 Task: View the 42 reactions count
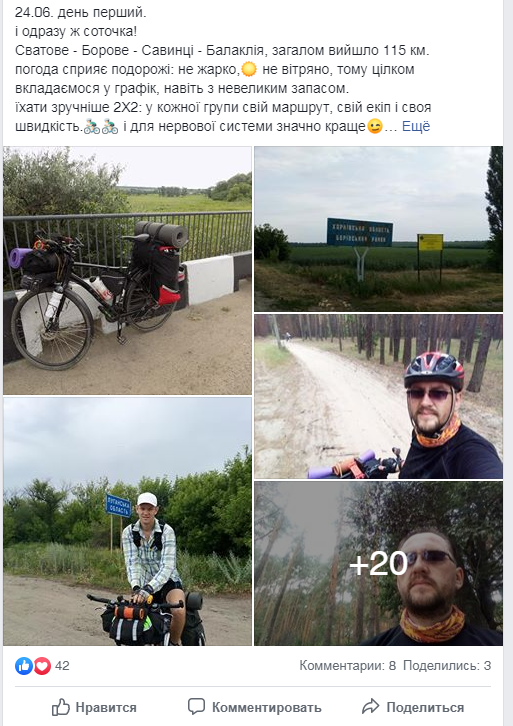62,666
